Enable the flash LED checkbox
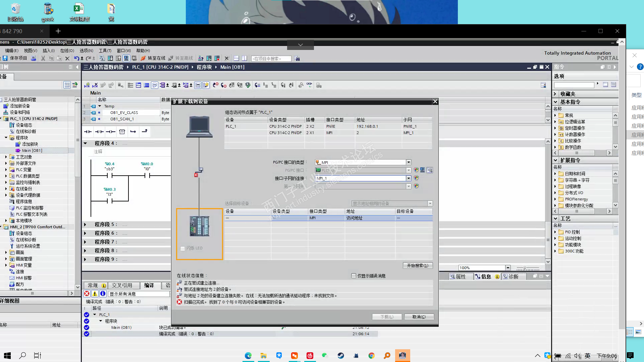This screenshot has width=644, height=362. point(183,248)
